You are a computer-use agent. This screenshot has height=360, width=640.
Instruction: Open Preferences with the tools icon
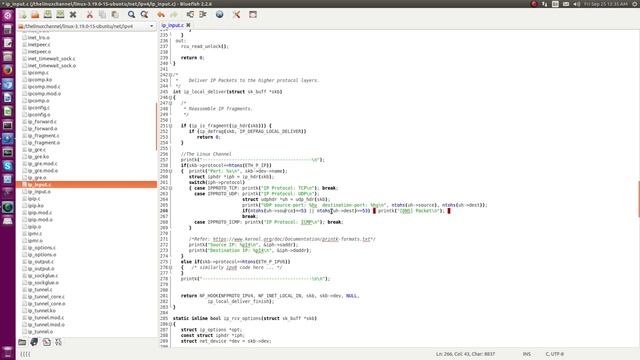tap(236, 15)
